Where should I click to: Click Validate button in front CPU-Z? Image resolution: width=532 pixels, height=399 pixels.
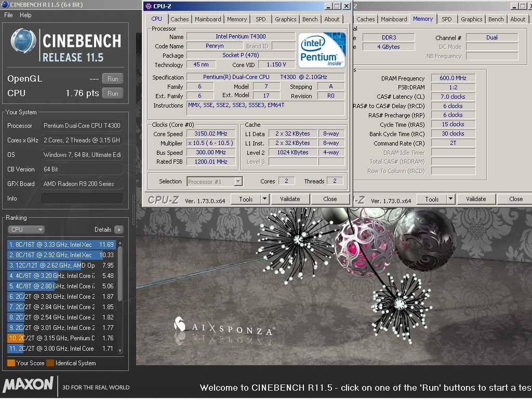click(290, 199)
